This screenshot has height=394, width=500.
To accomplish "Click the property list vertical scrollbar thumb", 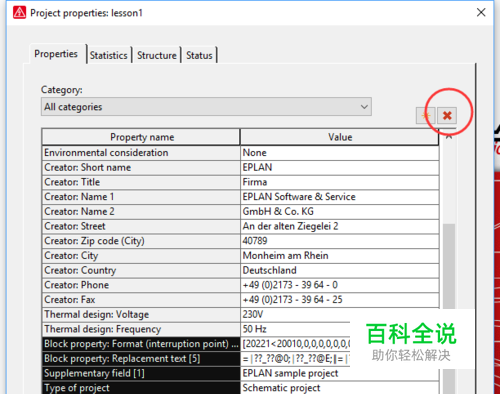I will pos(449,308).
